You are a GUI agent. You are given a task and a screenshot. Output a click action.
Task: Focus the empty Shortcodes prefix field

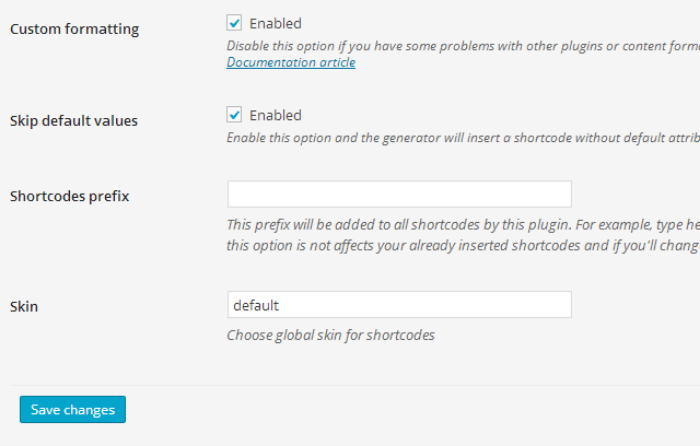pyautogui.click(x=400, y=194)
